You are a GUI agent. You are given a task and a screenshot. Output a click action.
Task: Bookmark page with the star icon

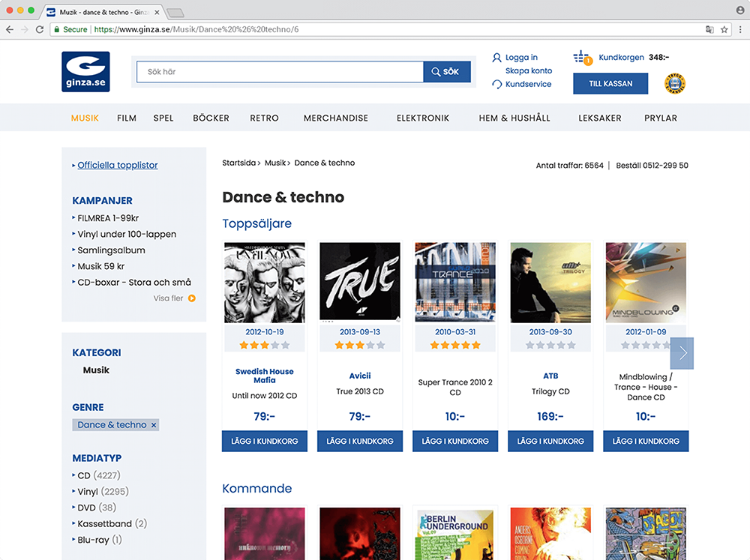(x=724, y=30)
